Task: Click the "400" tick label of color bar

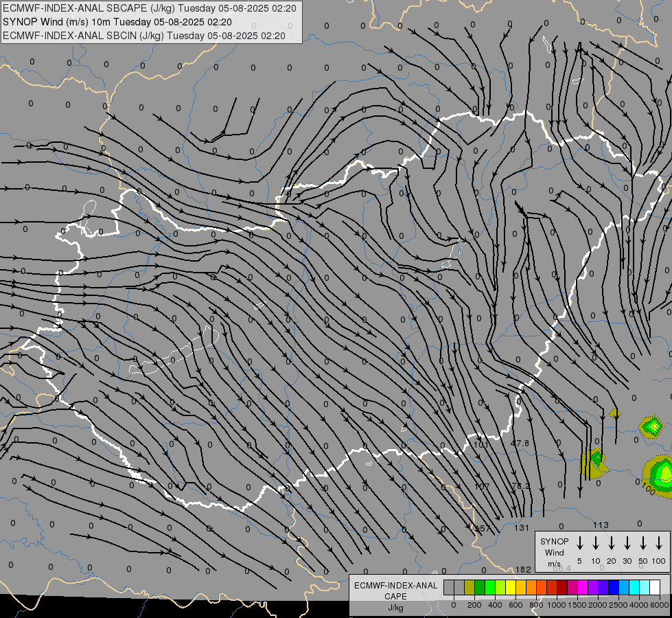Action: (495, 605)
